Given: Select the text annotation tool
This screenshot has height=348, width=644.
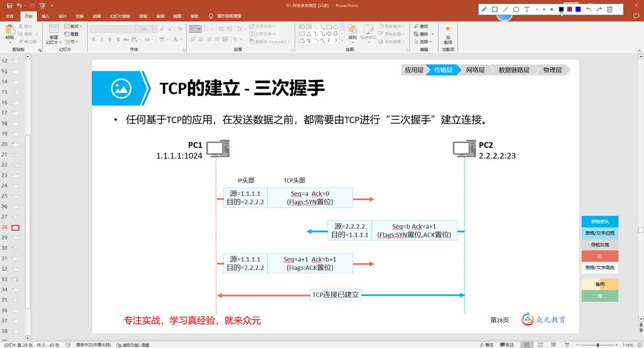Looking at the screenshot, I should (527, 9).
